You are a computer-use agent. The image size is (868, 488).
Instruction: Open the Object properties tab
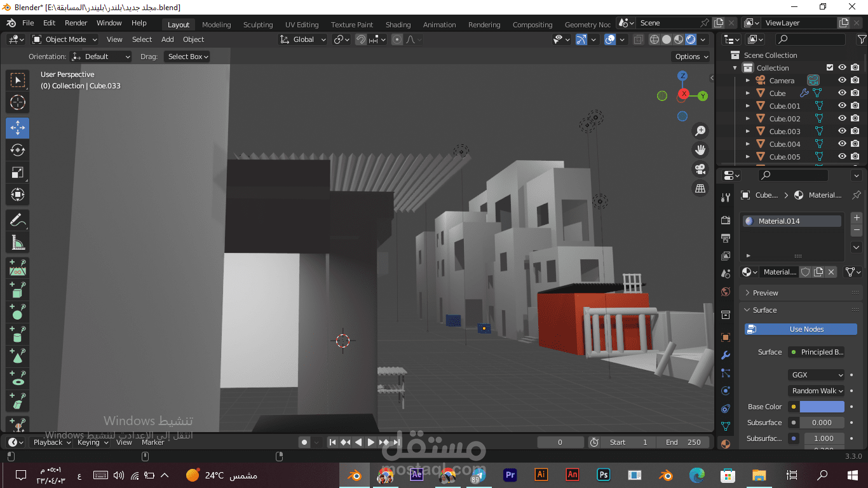tap(726, 337)
